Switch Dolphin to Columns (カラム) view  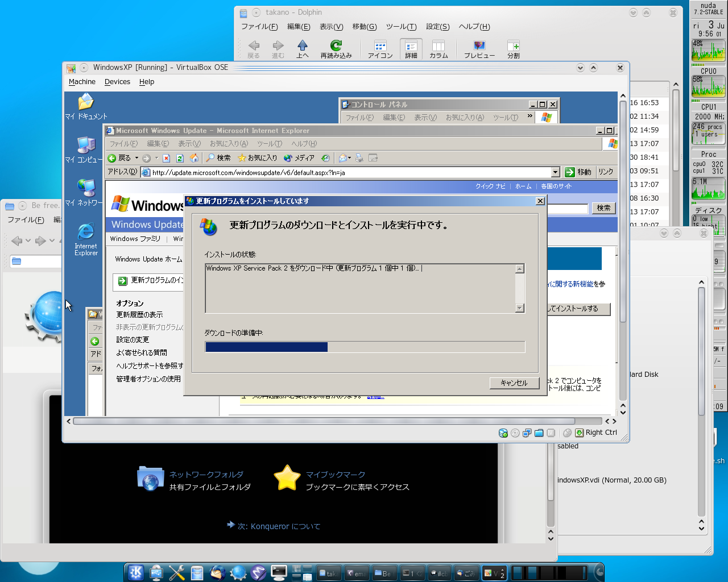pos(439,49)
